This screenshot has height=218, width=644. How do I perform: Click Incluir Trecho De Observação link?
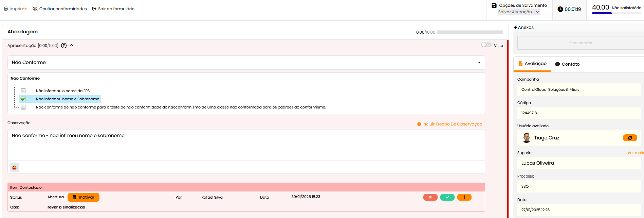pos(449,124)
